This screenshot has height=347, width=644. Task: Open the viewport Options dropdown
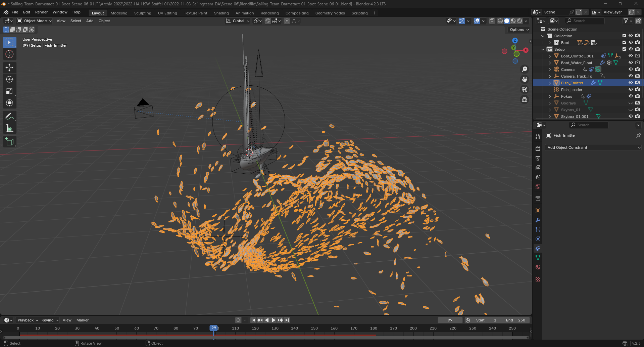519,30
